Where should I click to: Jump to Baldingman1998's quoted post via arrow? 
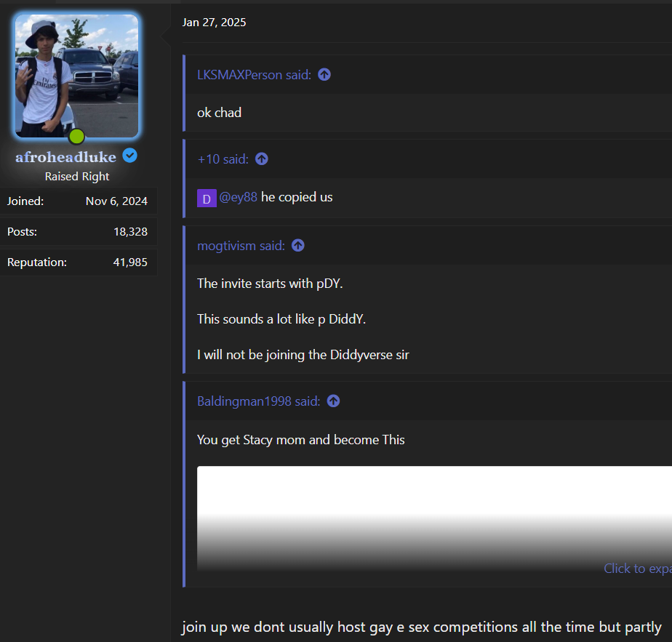tap(333, 401)
